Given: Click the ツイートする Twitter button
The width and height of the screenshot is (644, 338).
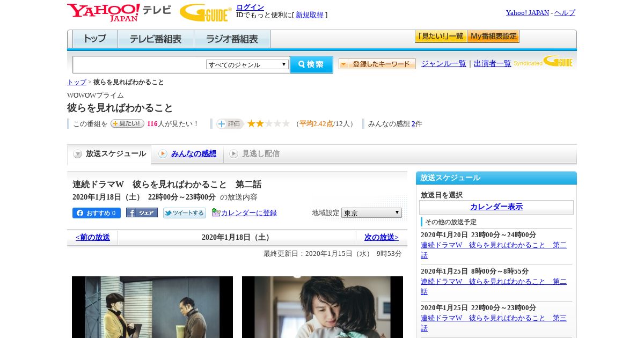Looking at the screenshot, I should [x=185, y=213].
